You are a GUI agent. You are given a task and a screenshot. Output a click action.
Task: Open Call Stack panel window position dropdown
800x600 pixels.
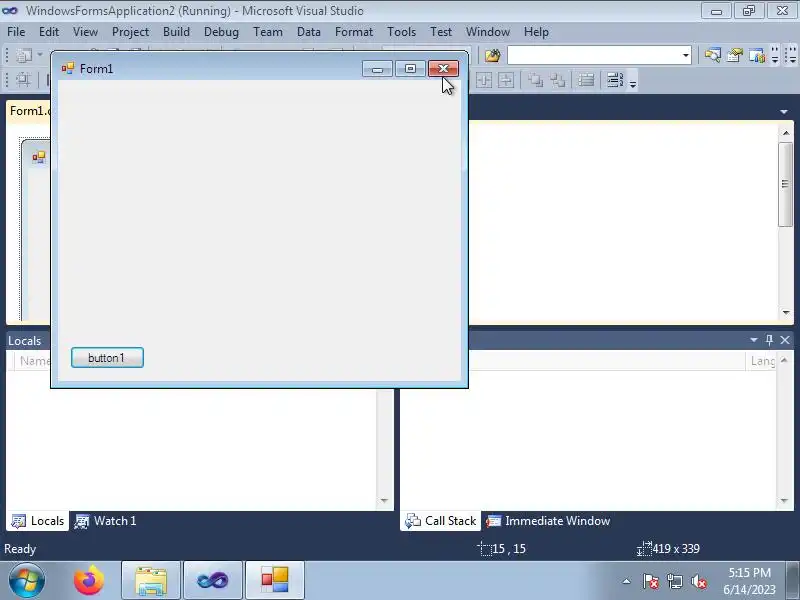[x=754, y=340]
